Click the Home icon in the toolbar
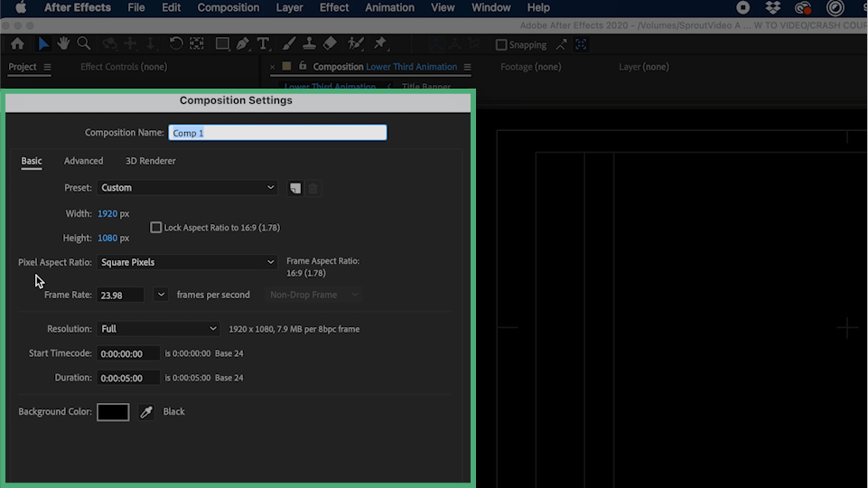The width and height of the screenshot is (868, 488). coord(17,43)
